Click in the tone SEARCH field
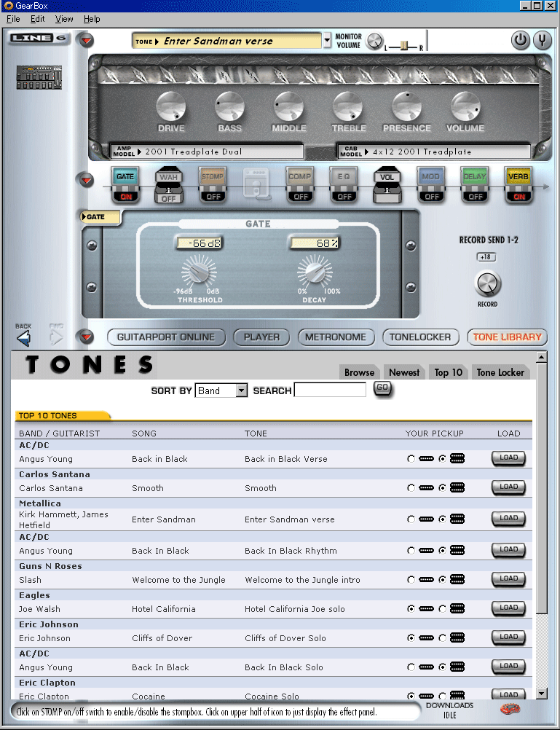This screenshot has height=730, width=560. [x=330, y=390]
